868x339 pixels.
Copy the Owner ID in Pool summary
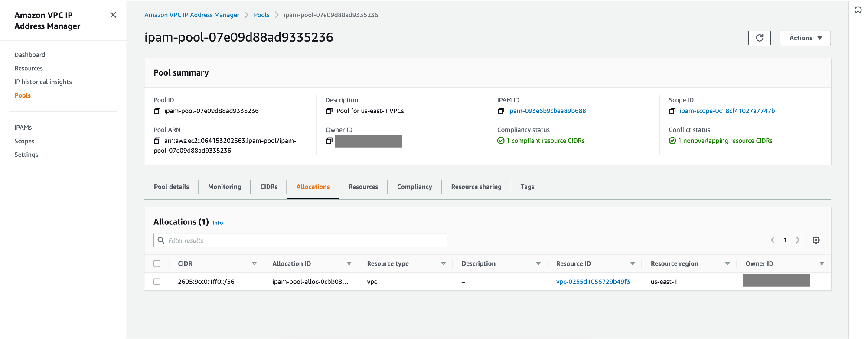[329, 141]
